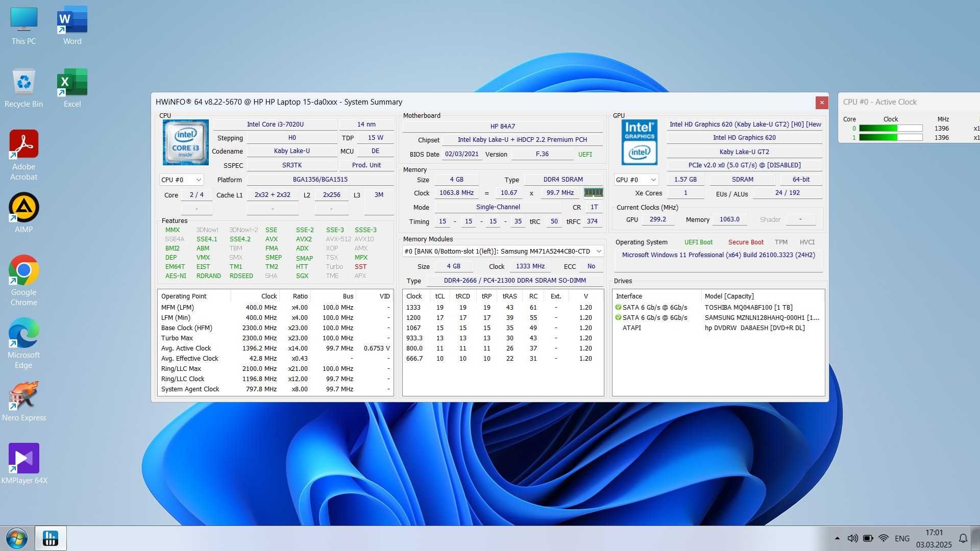Expand the memory module slot dropdown
The height and width of the screenshot is (551, 980).
coord(503,251)
